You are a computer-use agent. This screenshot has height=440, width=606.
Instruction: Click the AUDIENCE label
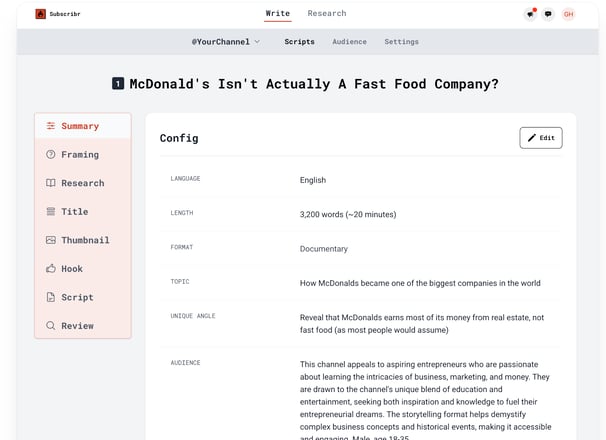click(x=185, y=363)
